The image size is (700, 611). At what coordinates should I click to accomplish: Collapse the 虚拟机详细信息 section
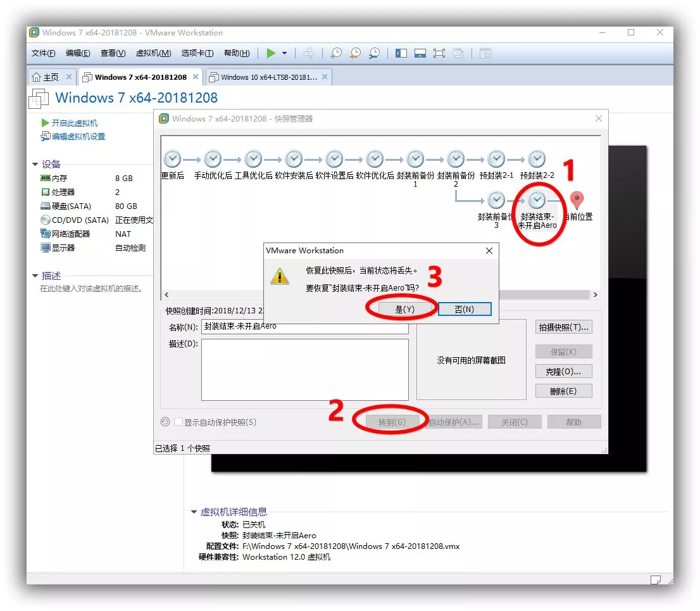pos(194,512)
